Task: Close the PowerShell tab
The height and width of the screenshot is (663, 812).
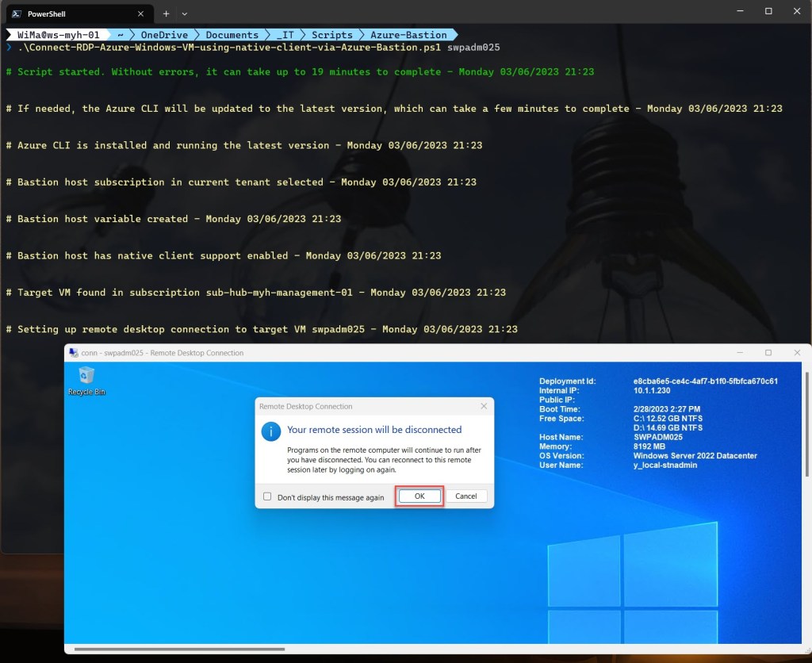Action: (140, 13)
